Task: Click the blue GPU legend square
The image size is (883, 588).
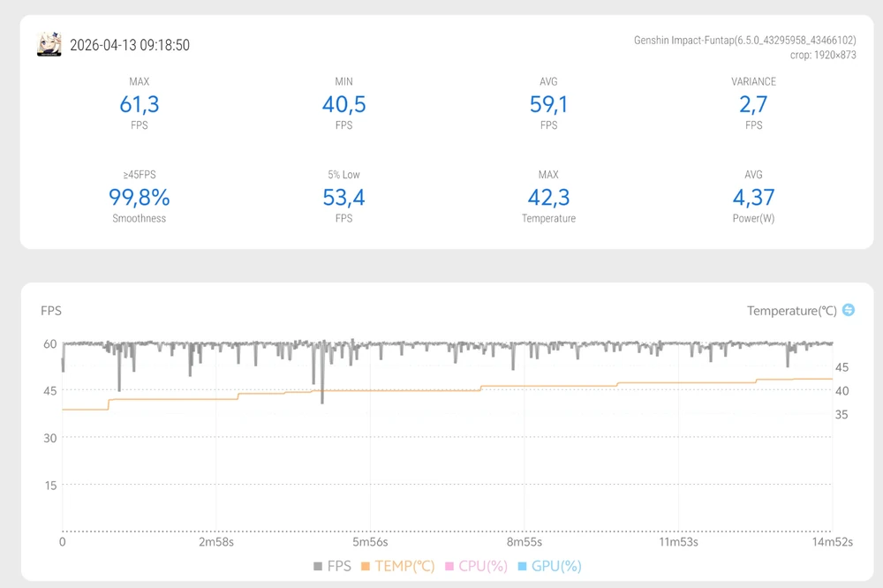Action: click(523, 567)
